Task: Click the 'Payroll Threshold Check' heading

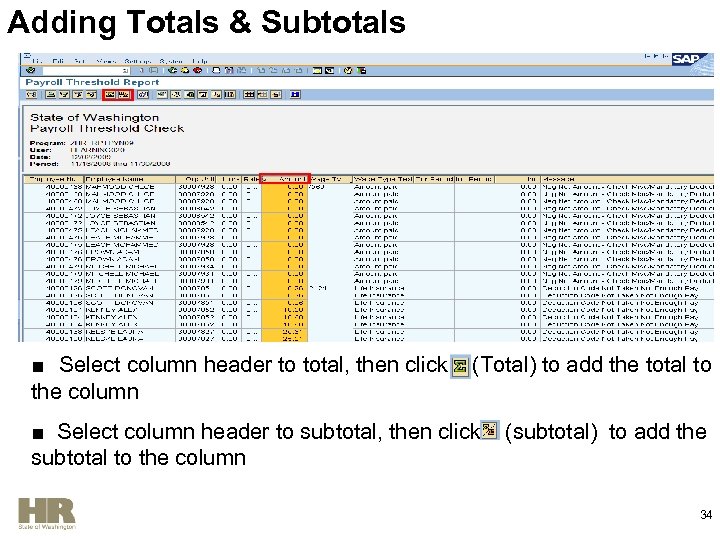Action: [107, 128]
